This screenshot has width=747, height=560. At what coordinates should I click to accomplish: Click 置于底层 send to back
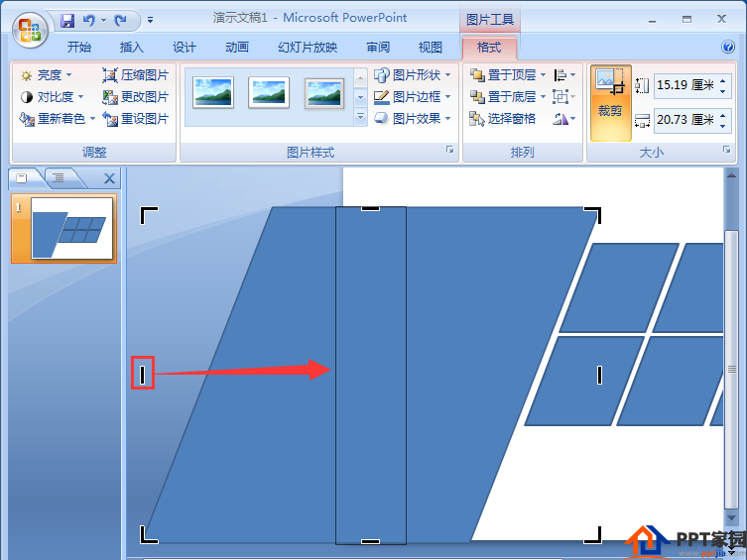click(x=503, y=97)
